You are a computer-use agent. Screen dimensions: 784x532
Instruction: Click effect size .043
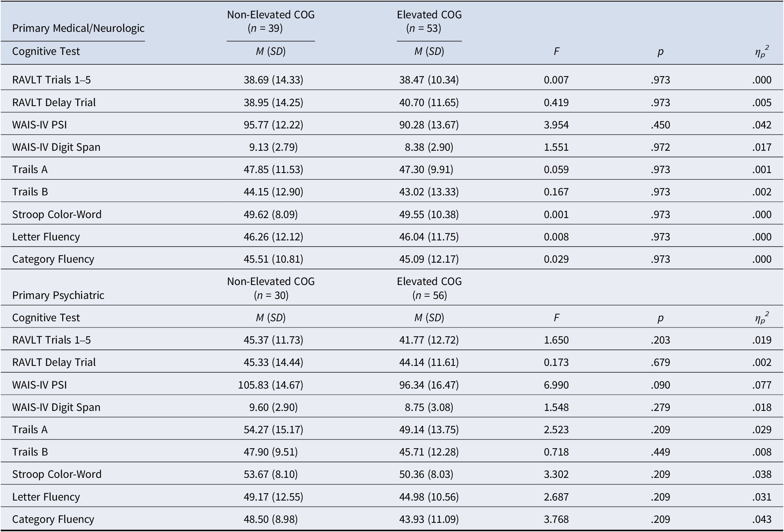coord(762,519)
